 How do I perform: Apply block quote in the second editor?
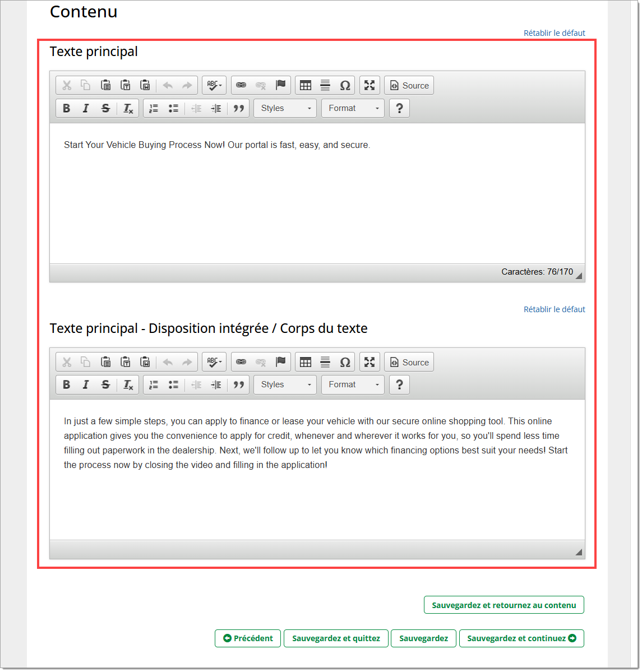pos(239,384)
